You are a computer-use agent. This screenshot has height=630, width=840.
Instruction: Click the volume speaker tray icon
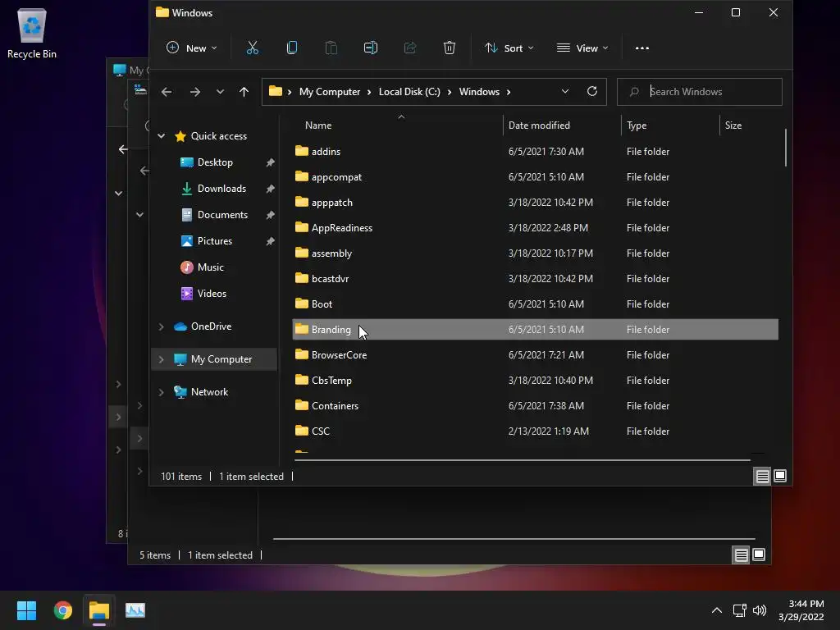pyautogui.click(x=759, y=610)
